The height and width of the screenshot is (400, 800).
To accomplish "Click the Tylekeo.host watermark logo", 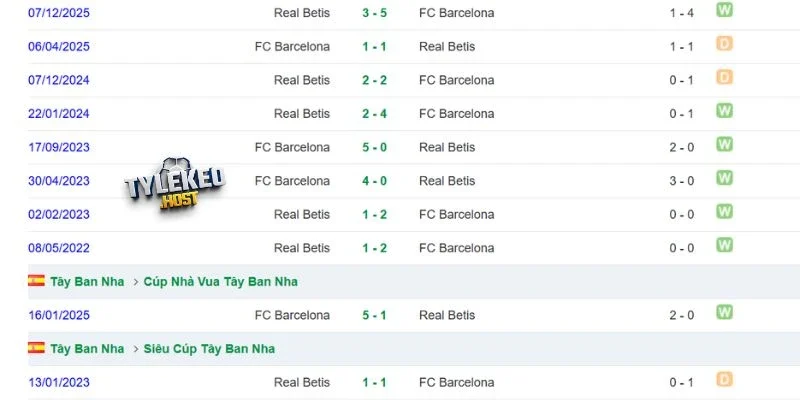I will pyautogui.click(x=174, y=185).
